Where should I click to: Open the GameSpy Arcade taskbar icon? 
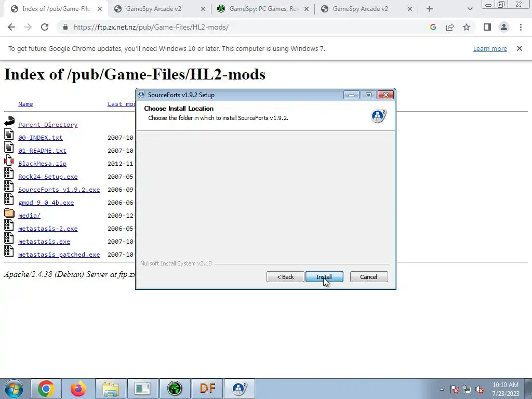[x=175, y=389]
